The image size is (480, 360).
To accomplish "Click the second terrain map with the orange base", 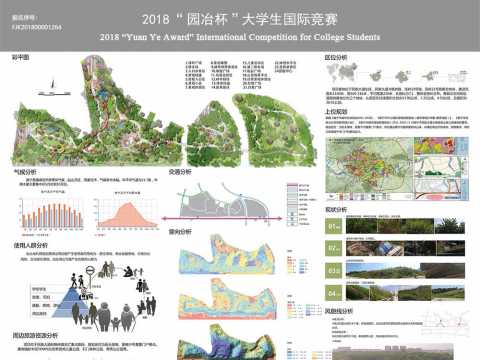I will click(x=227, y=299).
